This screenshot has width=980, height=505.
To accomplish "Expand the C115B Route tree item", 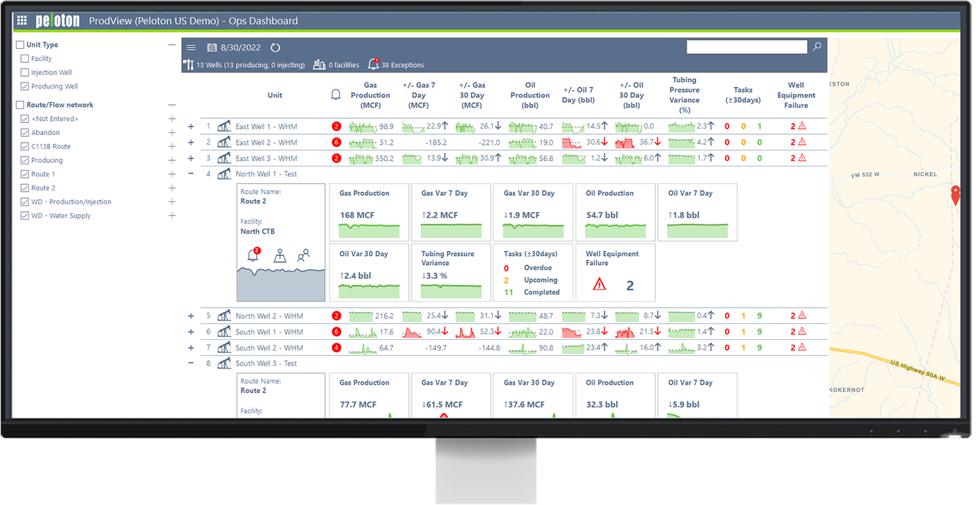I will pyautogui.click(x=172, y=146).
